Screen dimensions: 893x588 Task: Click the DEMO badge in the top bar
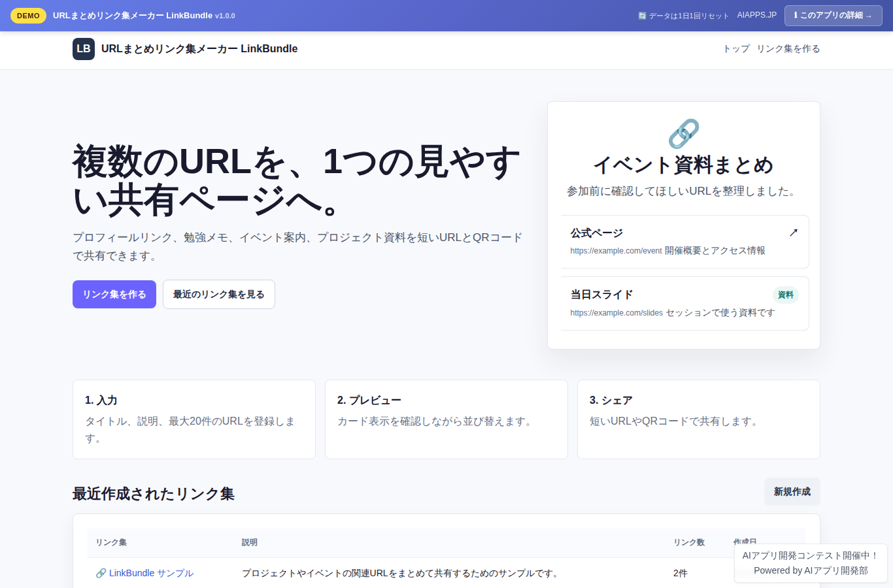[28, 16]
